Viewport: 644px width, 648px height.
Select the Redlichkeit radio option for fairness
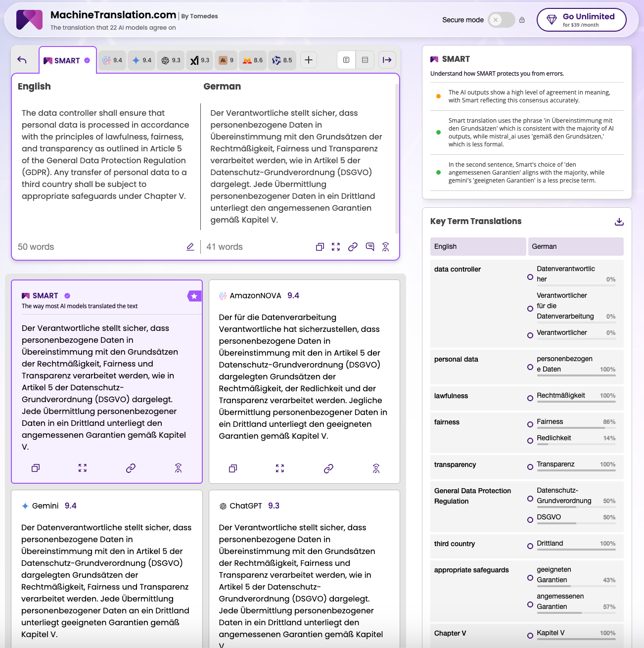pyautogui.click(x=530, y=441)
